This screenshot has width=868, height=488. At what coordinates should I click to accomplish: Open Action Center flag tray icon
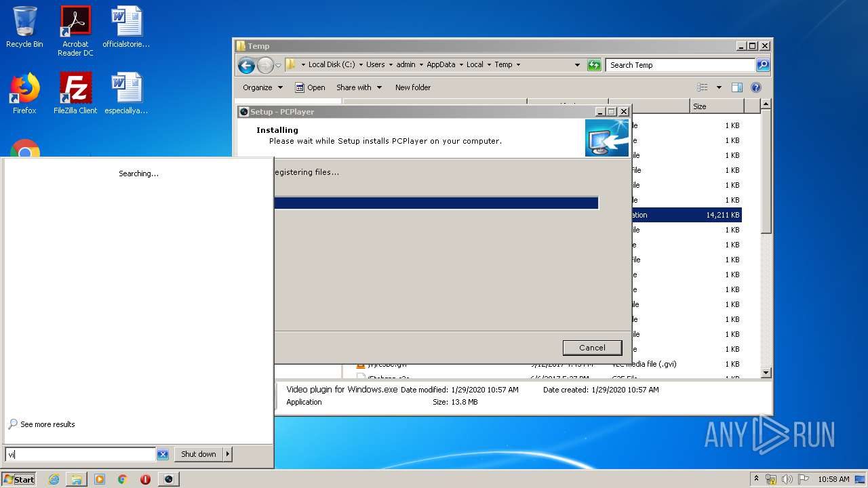pyautogui.click(x=803, y=479)
